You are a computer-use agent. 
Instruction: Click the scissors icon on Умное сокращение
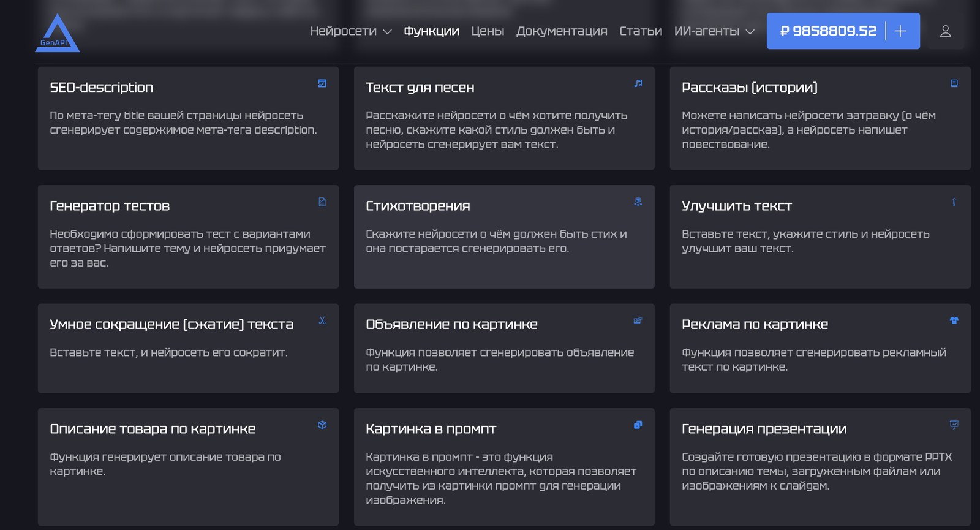(x=322, y=320)
